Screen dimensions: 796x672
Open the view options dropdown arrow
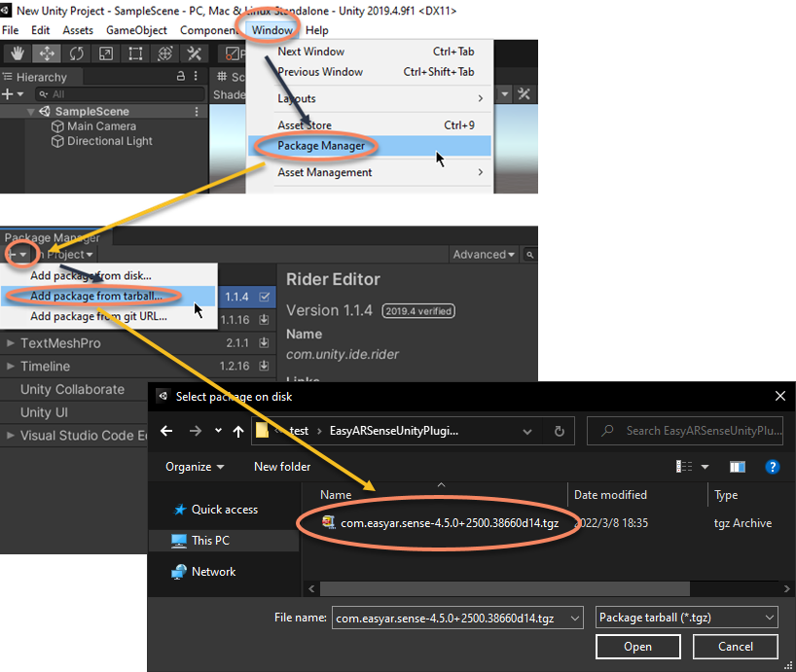point(706,467)
